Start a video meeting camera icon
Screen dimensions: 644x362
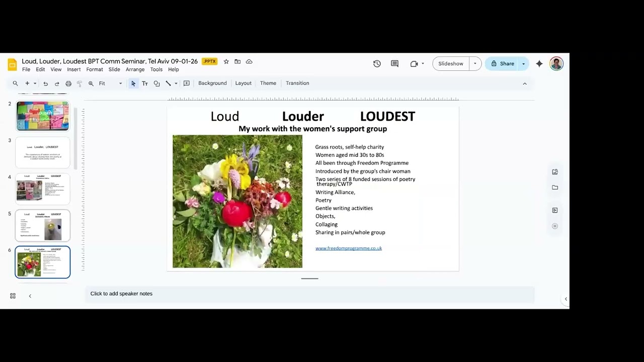click(x=414, y=64)
